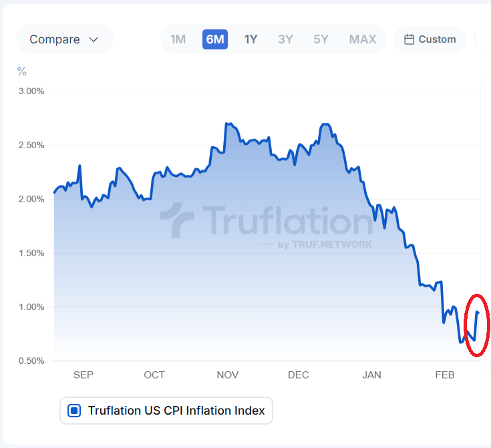Switch to the 1Y range
The height and width of the screenshot is (448, 491).
tap(251, 39)
